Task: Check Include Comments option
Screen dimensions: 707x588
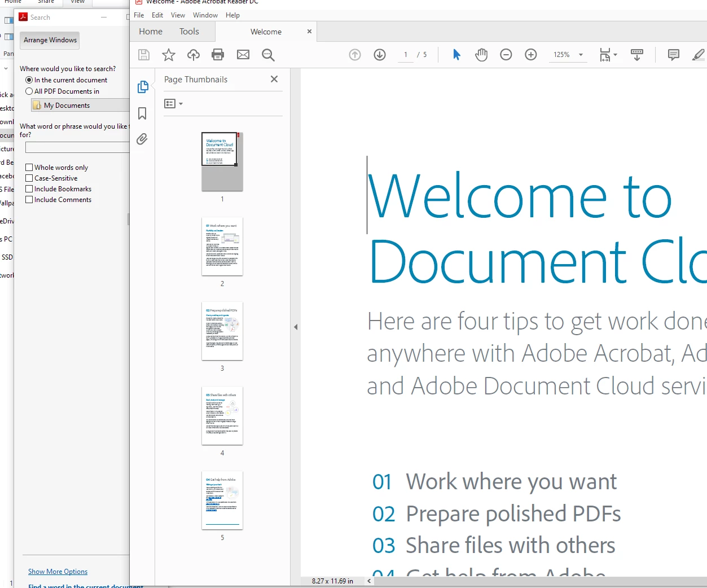Action: [x=29, y=200]
